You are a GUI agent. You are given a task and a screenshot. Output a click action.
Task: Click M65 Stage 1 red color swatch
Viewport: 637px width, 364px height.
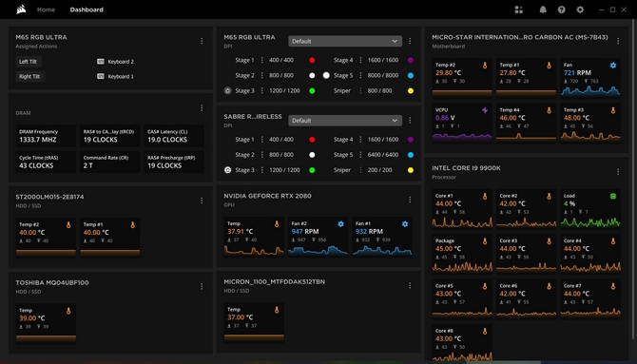[x=312, y=60]
